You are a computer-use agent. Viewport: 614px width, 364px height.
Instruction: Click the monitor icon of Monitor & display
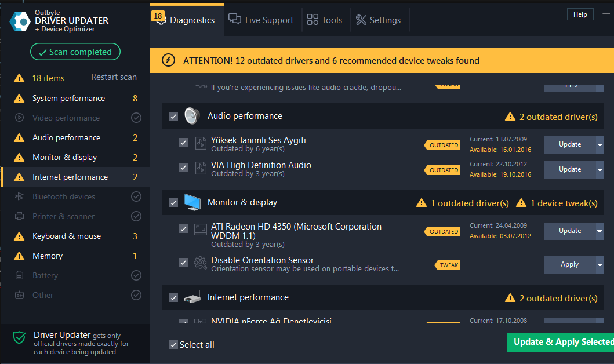192,202
